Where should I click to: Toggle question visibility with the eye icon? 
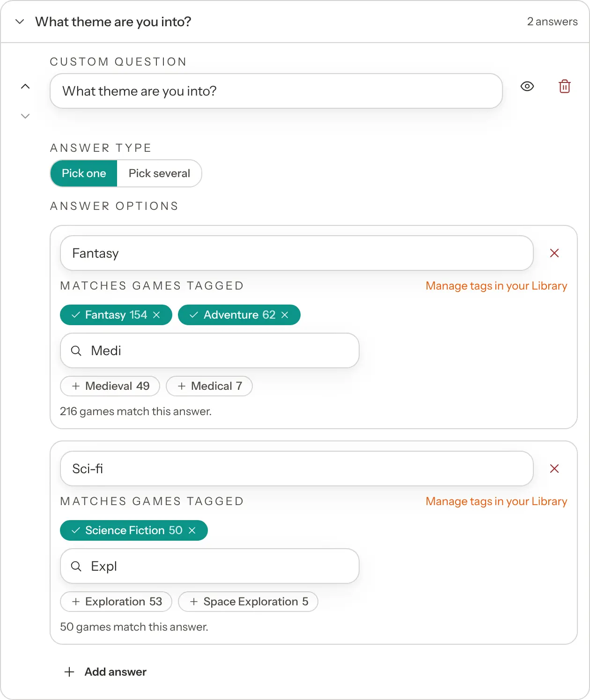527,86
